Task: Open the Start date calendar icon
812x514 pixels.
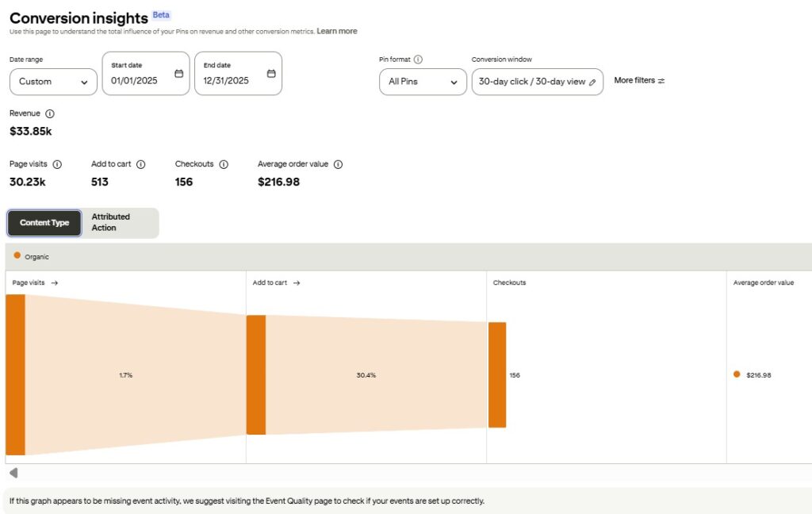Action: coord(179,74)
